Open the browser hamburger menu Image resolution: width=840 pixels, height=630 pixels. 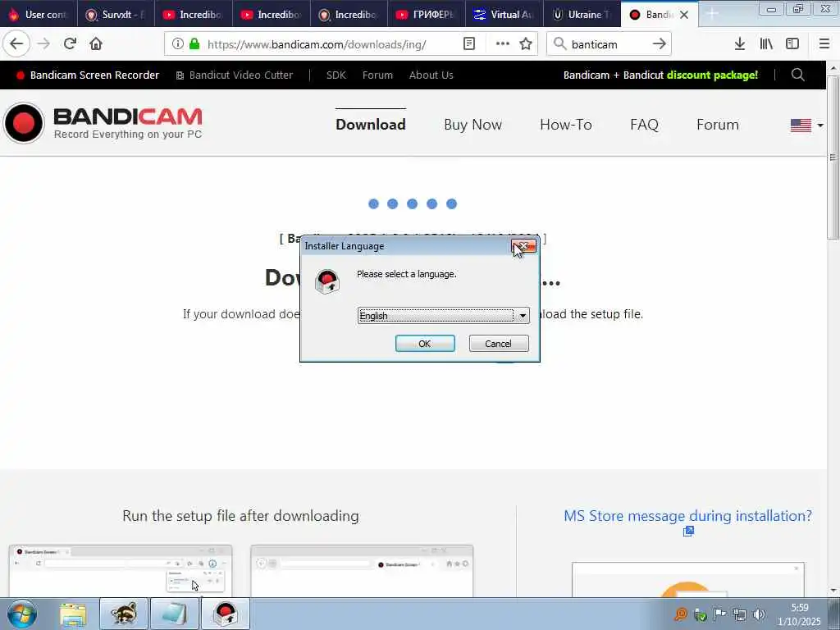824,44
